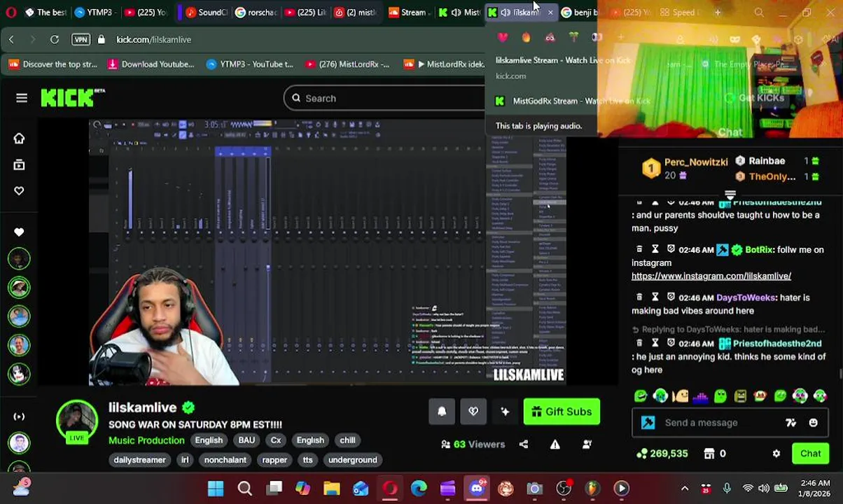Viewport: 843px width, 504px height.
Task: Open Perc_Nowitzki top gifter profile
Action: [x=696, y=162]
